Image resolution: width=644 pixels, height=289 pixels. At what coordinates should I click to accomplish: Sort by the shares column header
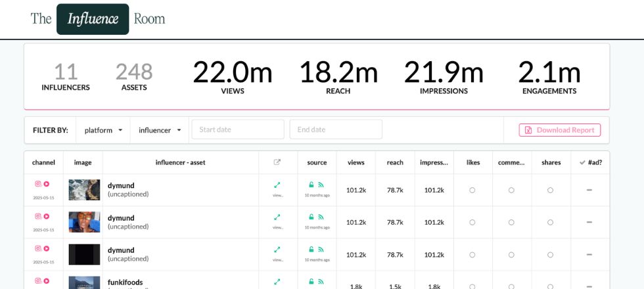pyautogui.click(x=551, y=163)
